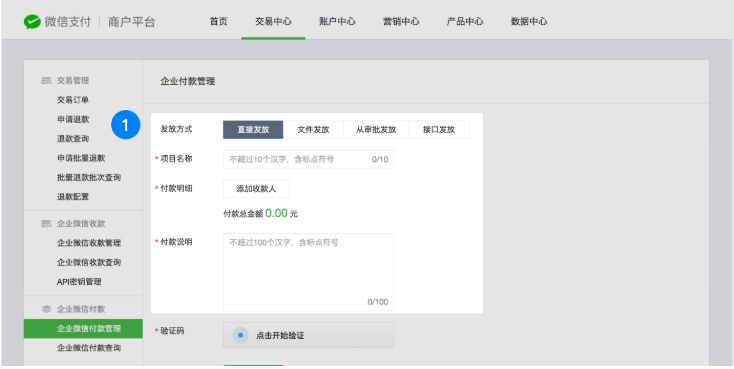
Task: Click the WeChat Pay logo icon
Action: click(32, 22)
